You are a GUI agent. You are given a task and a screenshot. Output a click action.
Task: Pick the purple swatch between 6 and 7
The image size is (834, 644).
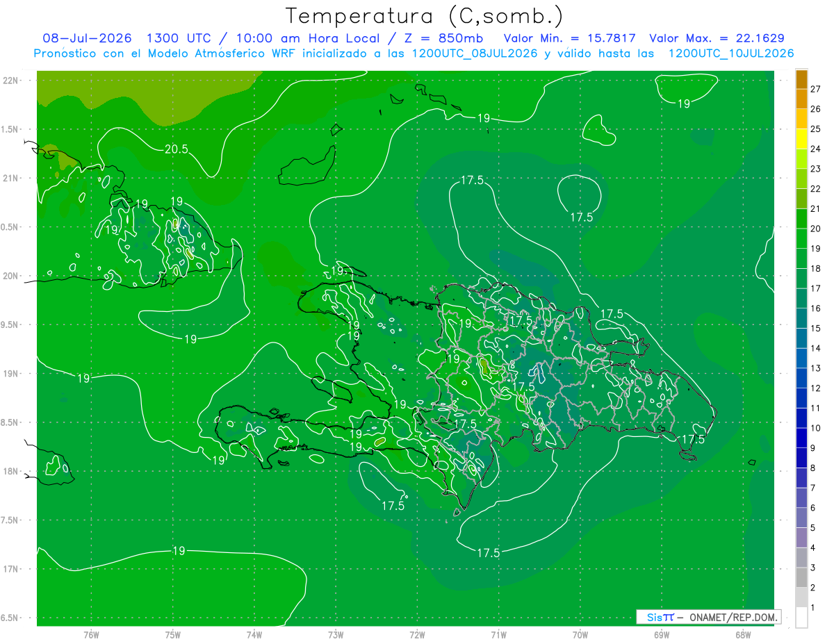[801, 497]
